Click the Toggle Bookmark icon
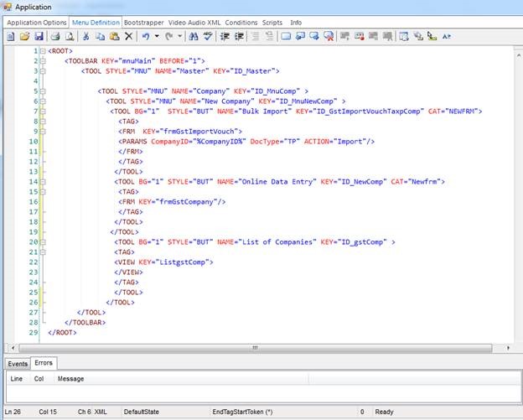Image resolution: width=523 pixels, height=420 pixels. click(x=286, y=36)
